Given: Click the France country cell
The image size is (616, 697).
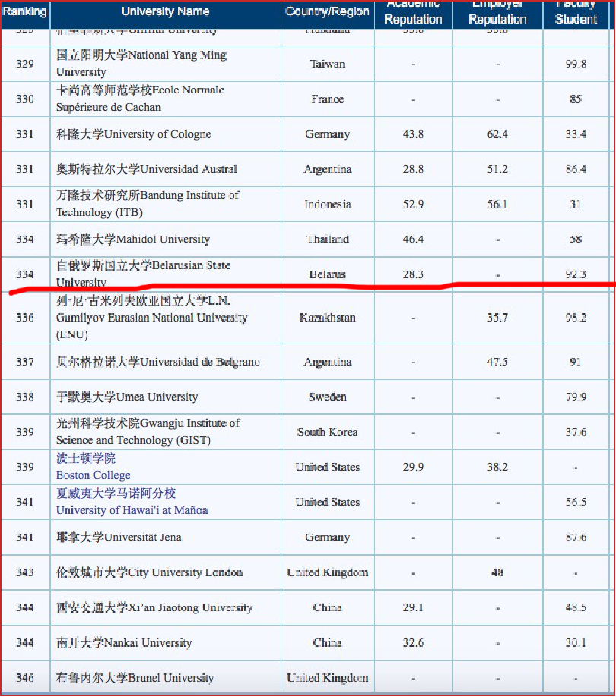Looking at the screenshot, I should pos(327,99).
